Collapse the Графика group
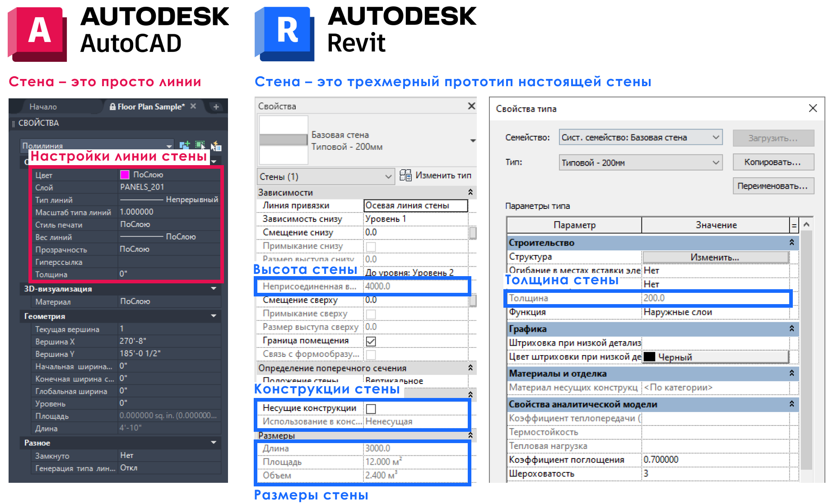The width and height of the screenshot is (833, 504). [791, 328]
